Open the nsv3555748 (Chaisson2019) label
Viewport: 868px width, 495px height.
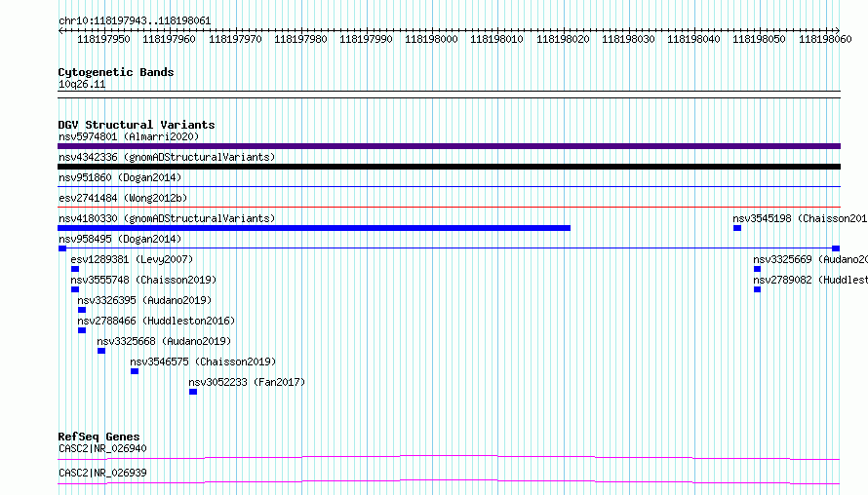point(143,280)
